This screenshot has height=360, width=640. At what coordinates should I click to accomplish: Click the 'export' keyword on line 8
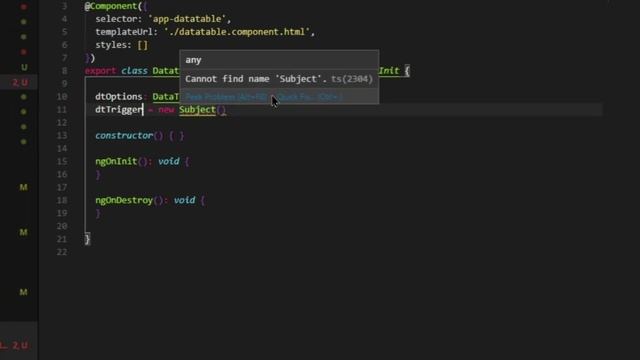point(100,71)
